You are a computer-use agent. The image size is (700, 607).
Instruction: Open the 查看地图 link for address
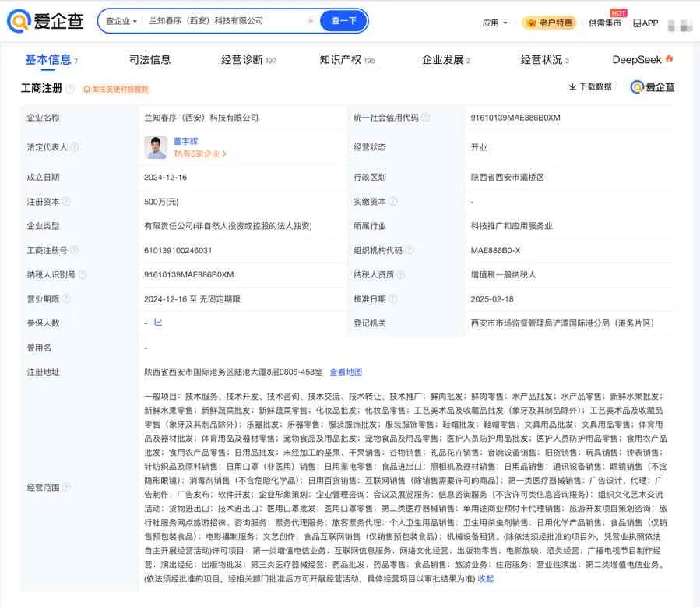pos(346,372)
